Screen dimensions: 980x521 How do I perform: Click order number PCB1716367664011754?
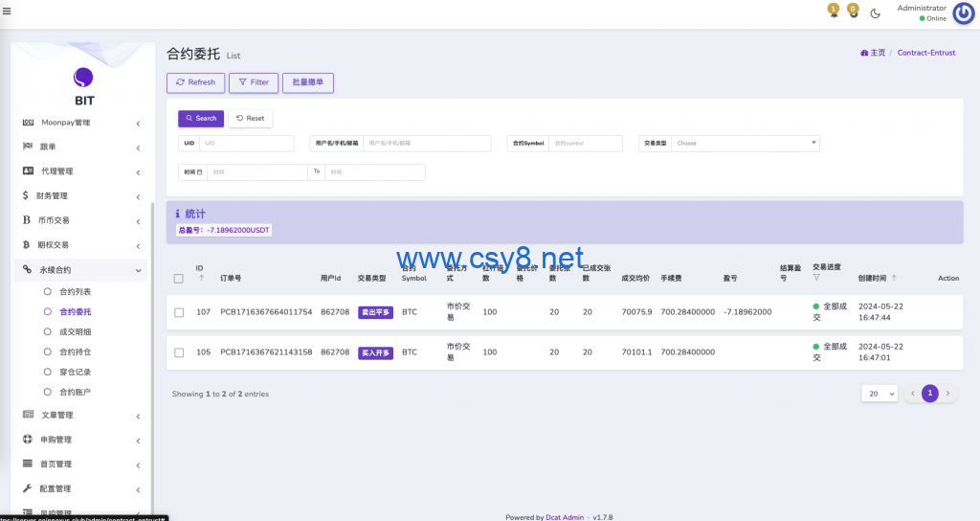pyautogui.click(x=266, y=312)
